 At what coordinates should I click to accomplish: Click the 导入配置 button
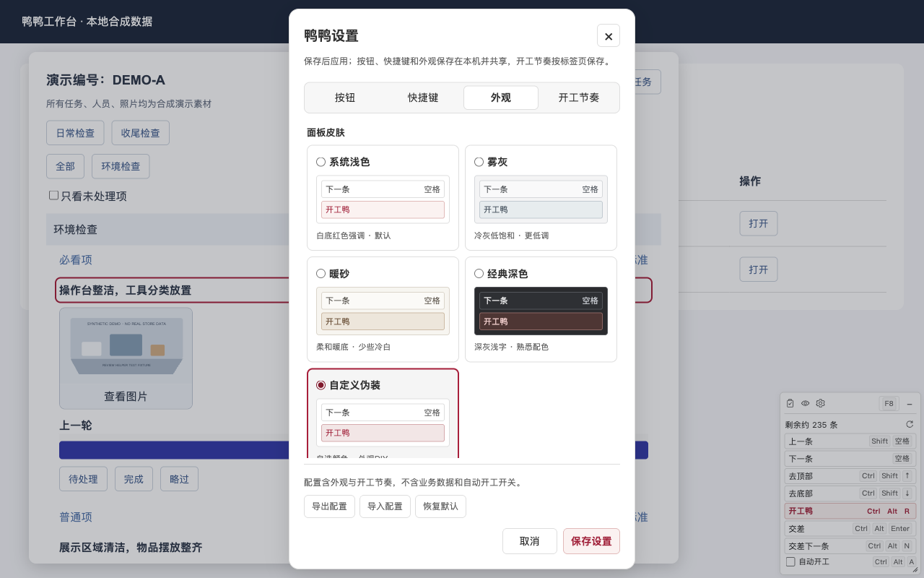[x=385, y=506]
